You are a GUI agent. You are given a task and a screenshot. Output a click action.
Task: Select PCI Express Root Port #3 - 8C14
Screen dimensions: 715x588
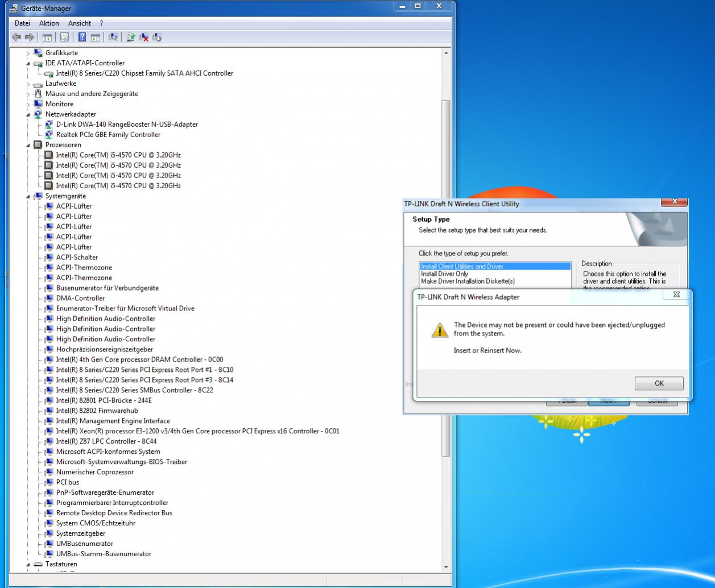click(144, 380)
